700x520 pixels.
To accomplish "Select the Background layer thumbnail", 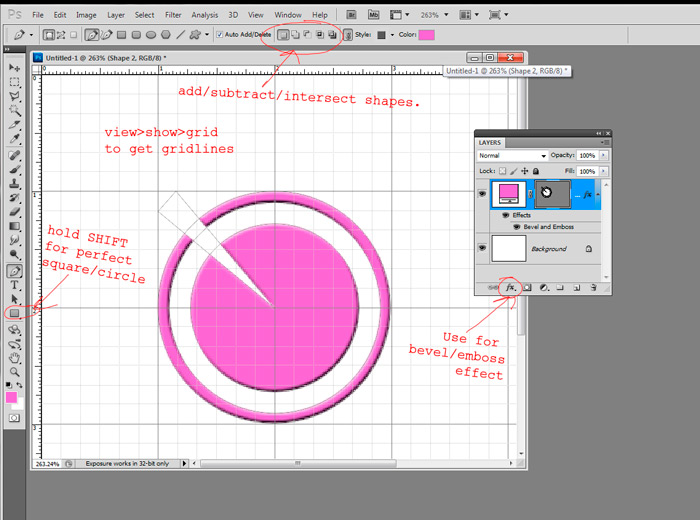I will (x=509, y=248).
